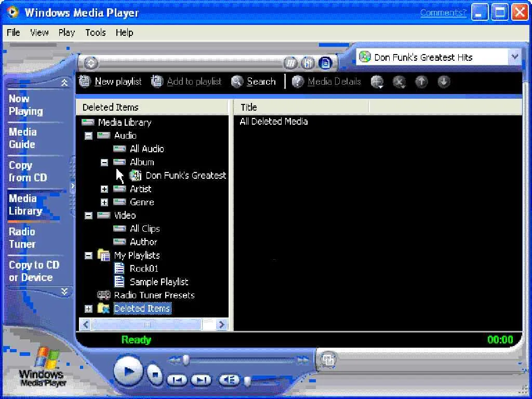The height and width of the screenshot is (399, 532).
Task: Hide the taskbar with side arrow
Action: [72, 187]
